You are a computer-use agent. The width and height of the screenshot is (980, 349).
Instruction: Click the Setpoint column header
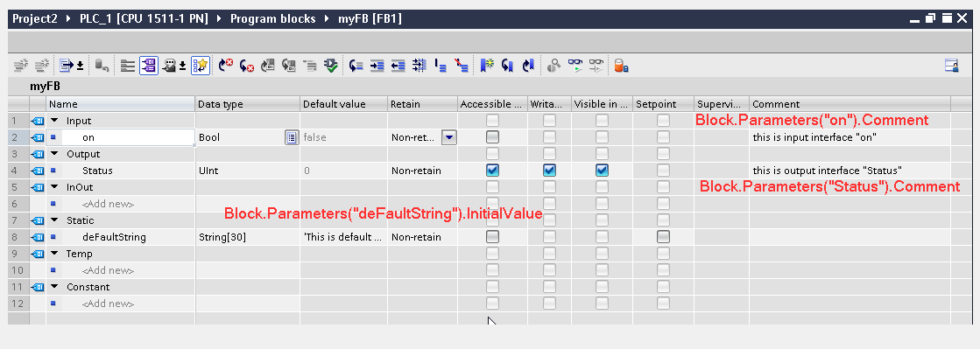(x=663, y=104)
